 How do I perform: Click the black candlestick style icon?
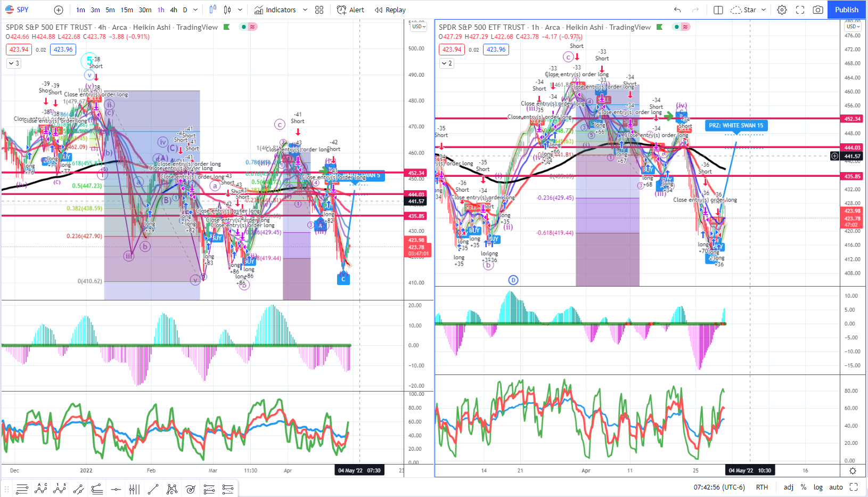(x=228, y=10)
